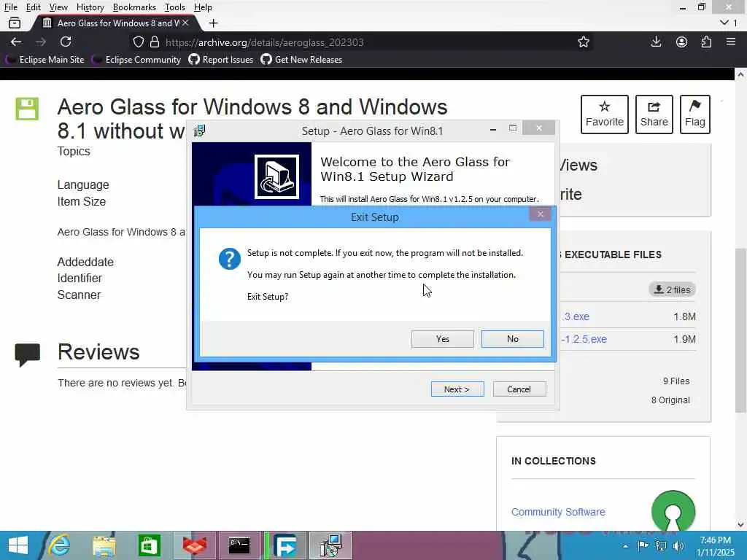Screen dimensions: 747x560
Task: Click the Share button
Action: point(654,114)
